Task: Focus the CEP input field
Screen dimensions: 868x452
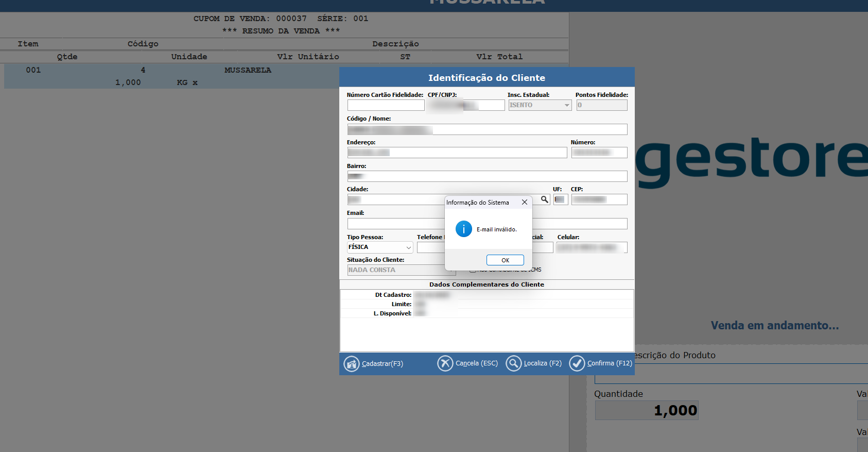Action: [599, 199]
